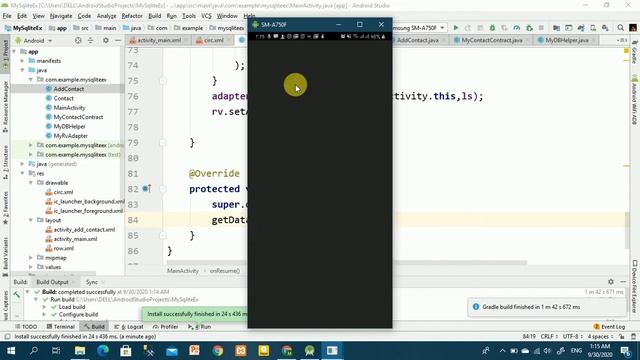The height and width of the screenshot is (360, 640).
Task: Click the CRLF line separator in status bar
Action: point(549,337)
